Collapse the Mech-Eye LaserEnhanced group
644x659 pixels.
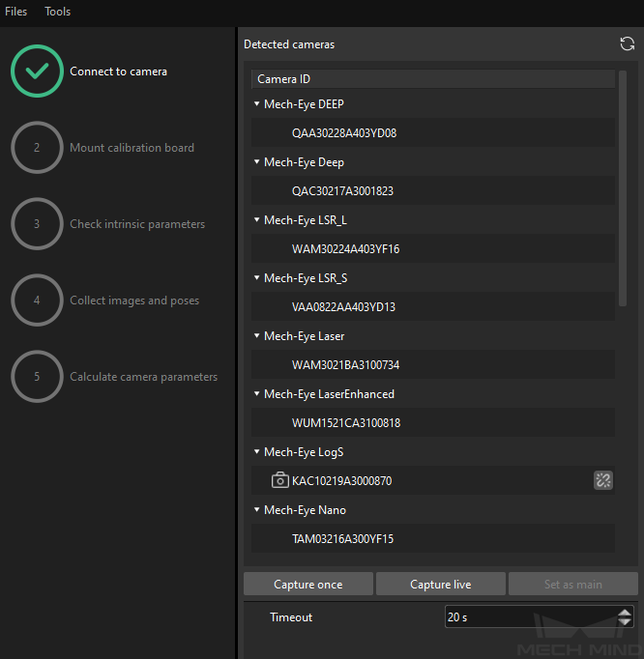256,393
